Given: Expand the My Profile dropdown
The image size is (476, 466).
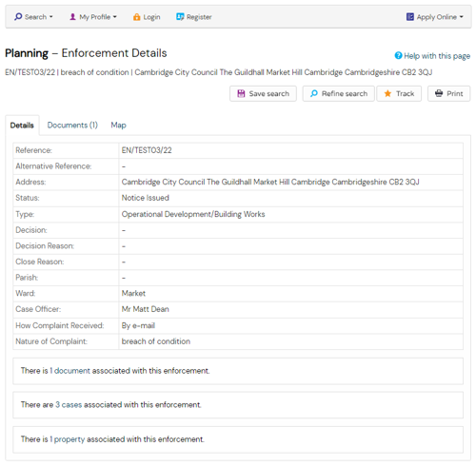Looking at the screenshot, I should click(93, 17).
